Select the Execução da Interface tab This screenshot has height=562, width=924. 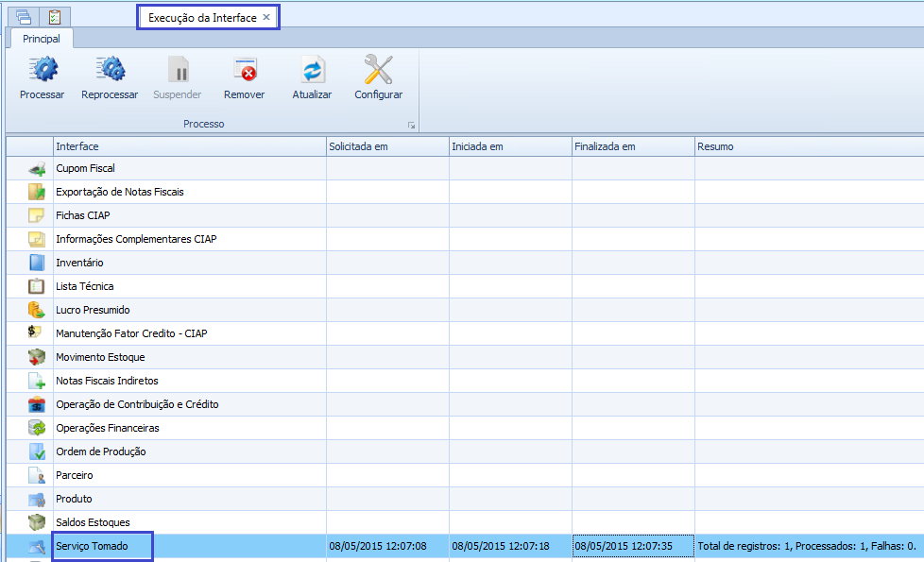(x=202, y=18)
